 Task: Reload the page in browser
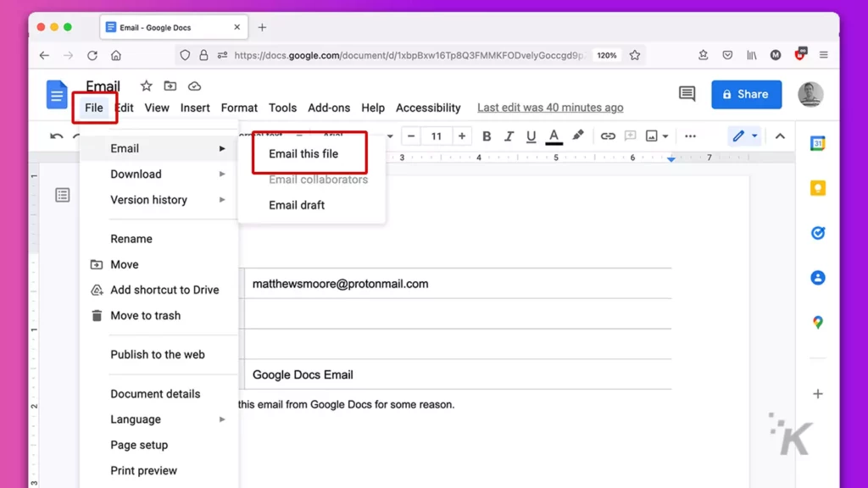point(92,55)
